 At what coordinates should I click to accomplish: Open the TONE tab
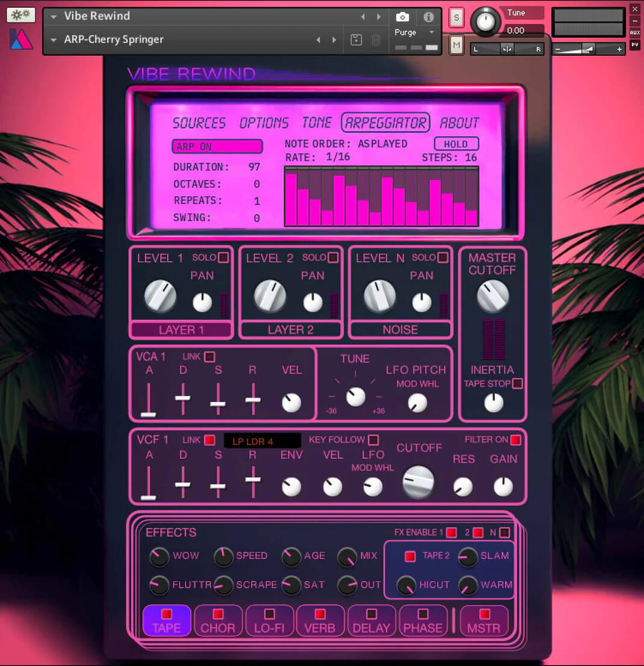(x=317, y=123)
